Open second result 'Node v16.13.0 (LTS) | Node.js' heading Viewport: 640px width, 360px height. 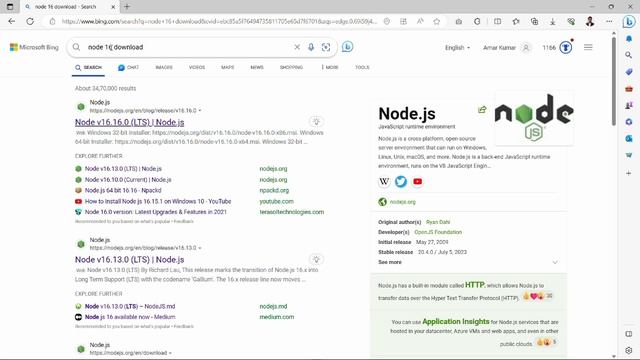coord(129,260)
